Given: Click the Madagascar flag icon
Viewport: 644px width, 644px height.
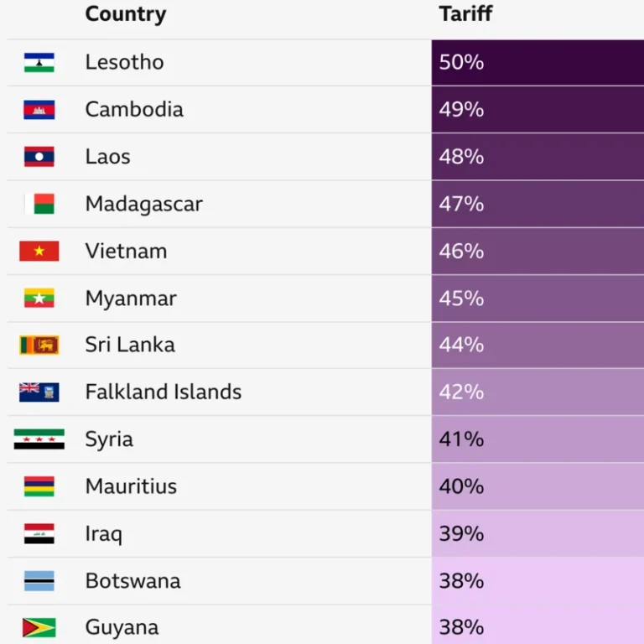Looking at the screenshot, I should pos(39,204).
